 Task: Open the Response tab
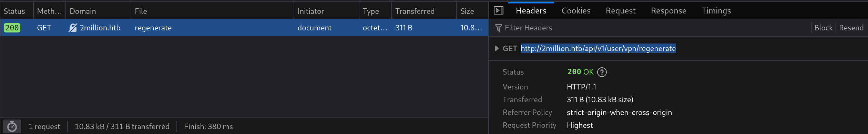pyautogui.click(x=668, y=11)
